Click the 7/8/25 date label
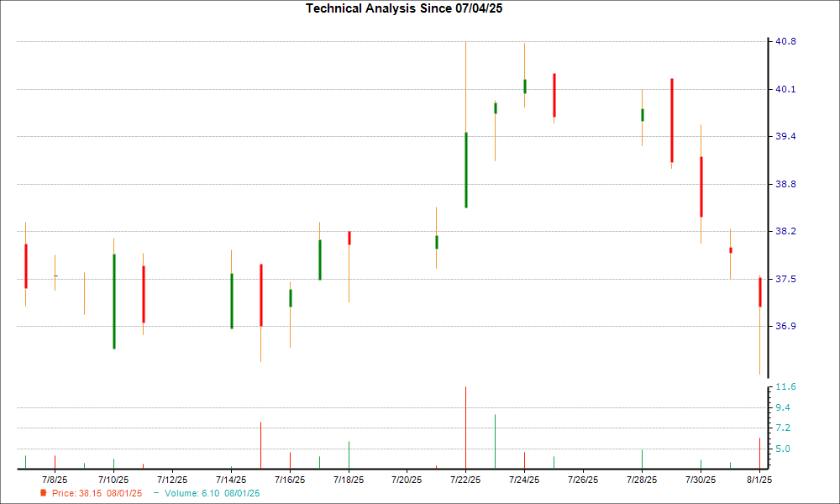 (x=55, y=480)
